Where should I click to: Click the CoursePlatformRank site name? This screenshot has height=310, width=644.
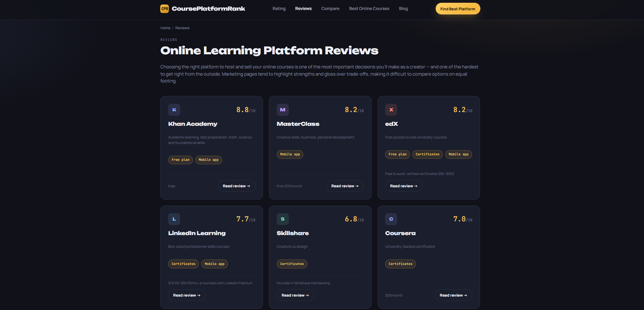[x=208, y=9]
